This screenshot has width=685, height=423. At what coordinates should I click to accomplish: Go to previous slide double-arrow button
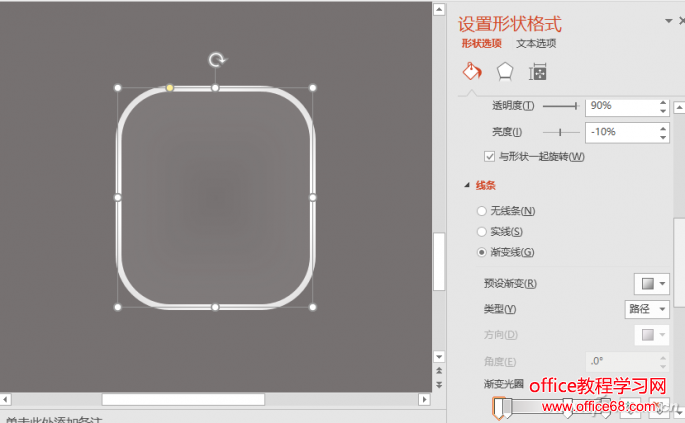tap(439, 371)
